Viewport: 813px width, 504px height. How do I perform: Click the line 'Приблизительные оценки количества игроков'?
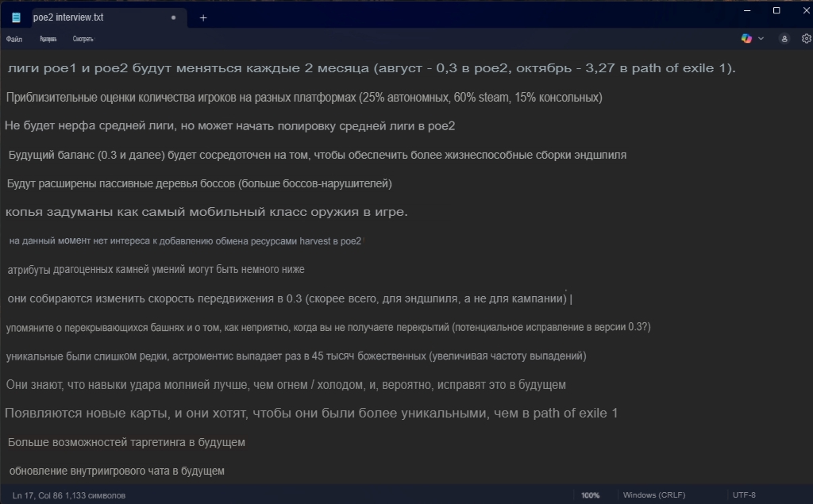tap(304, 98)
